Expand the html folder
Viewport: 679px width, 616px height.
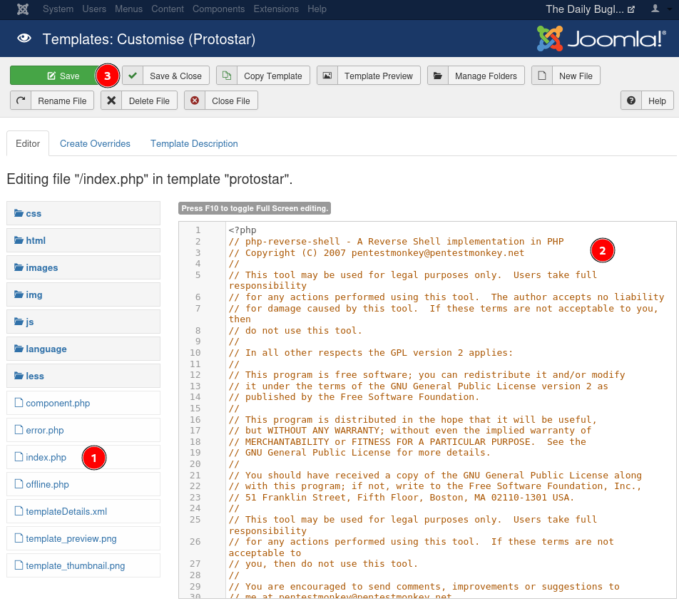point(83,240)
